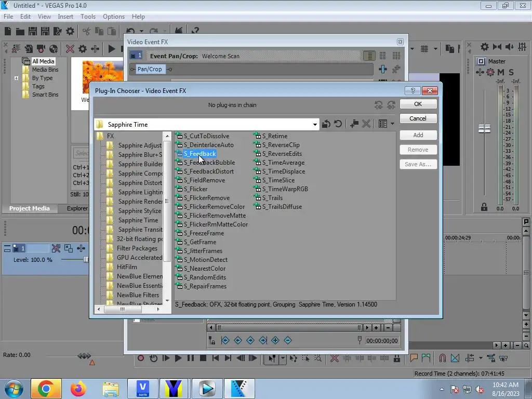Choose the S_ReverseClip plug-in
This screenshot has height=399, width=532.
[277, 145]
